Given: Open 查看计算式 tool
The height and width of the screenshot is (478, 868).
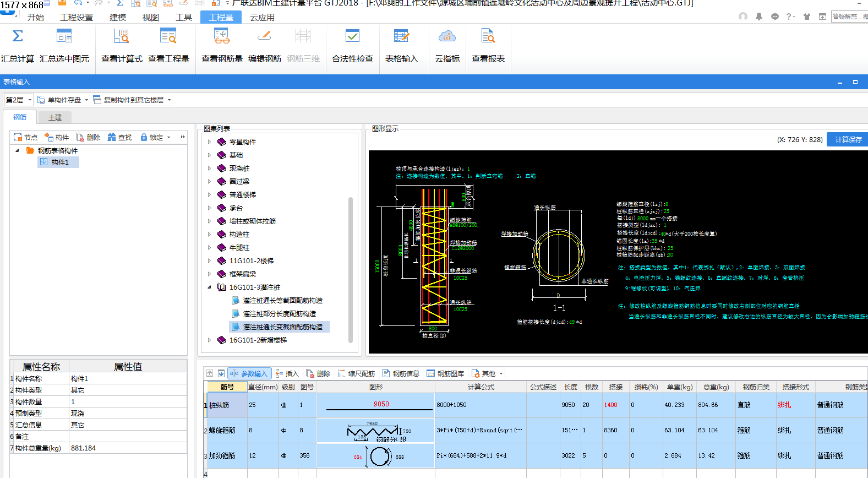Looking at the screenshot, I should pyautogui.click(x=122, y=46).
